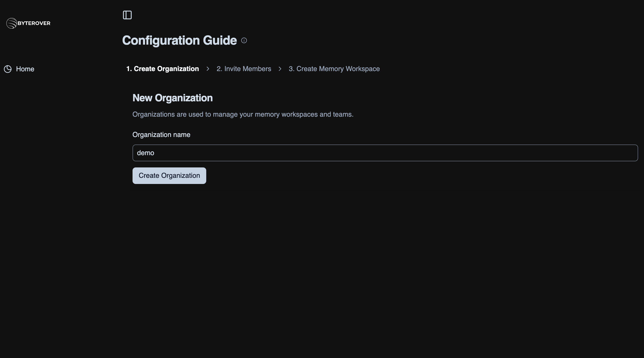Toggle the sidebar panel icon
Image resolution: width=644 pixels, height=358 pixels.
tap(127, 15)
